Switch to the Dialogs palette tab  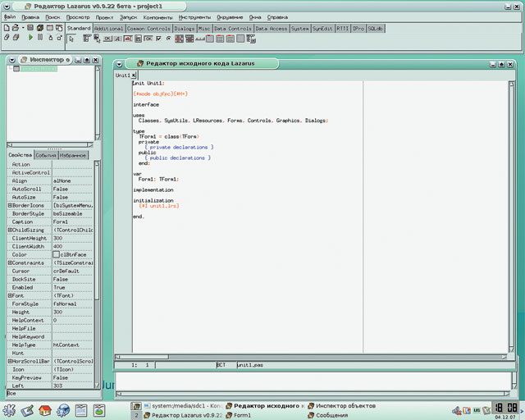click(x=185, y=29)
